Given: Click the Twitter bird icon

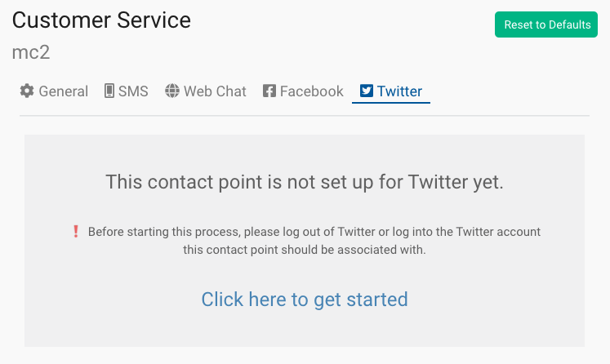Looking at the screenshot, I should click(x=367, y=91).
